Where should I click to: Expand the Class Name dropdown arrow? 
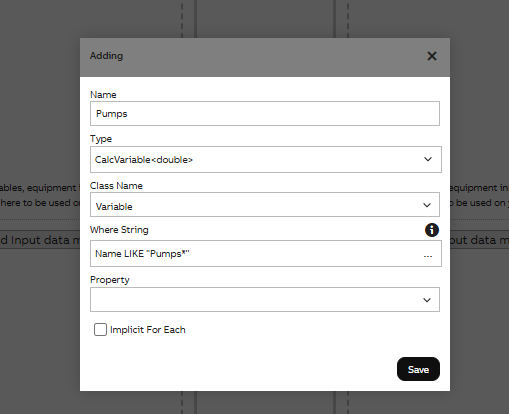(x=427, y=205)
